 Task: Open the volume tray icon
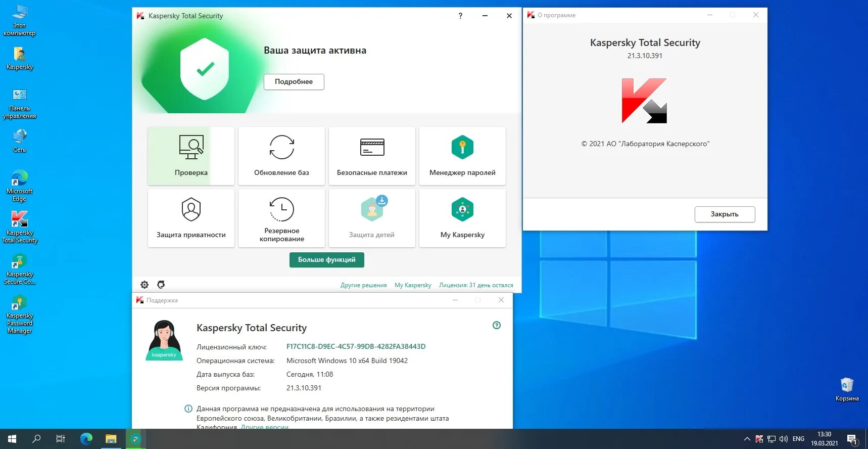pyautogui.click(x=784, y=439)
